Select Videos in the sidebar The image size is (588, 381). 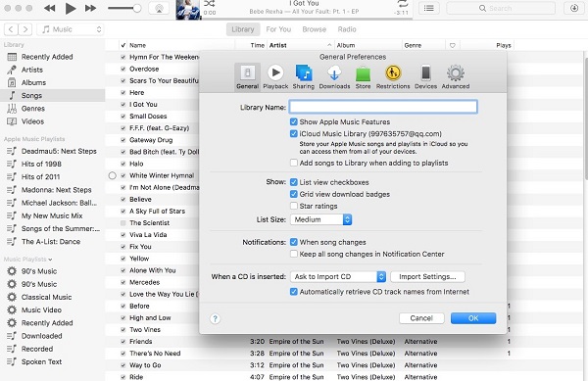(32, 121)
